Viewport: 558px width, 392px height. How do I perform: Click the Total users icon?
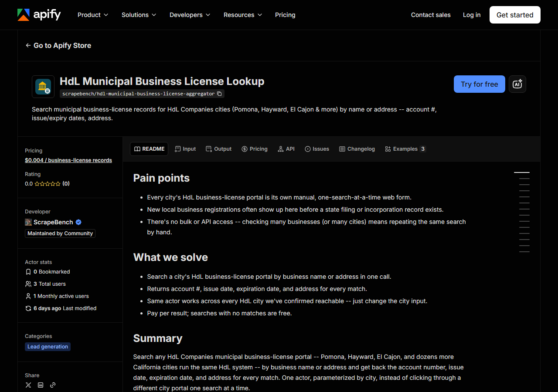[x=28, y=284]
